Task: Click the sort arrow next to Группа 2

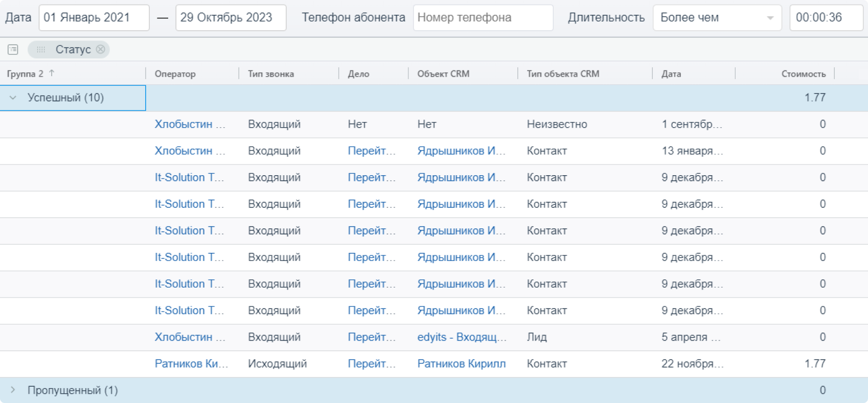Action: [x=52, y=74]
